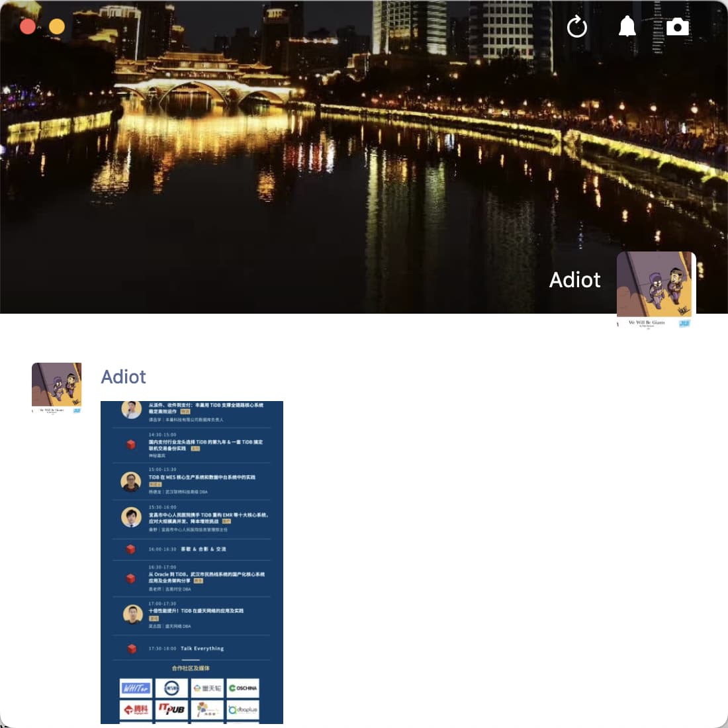Click the WHITer logo in the post image
This screenshot has height=728, width=728.
tap(136, 688)
